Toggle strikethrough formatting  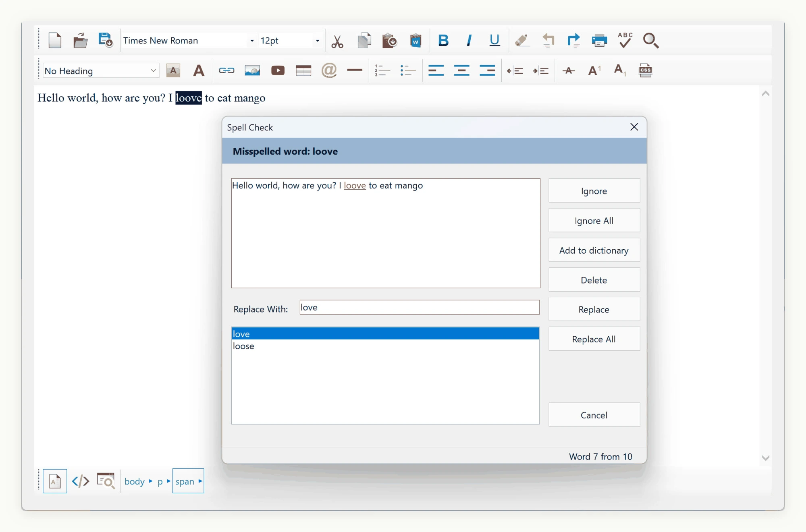click(569, 71)
